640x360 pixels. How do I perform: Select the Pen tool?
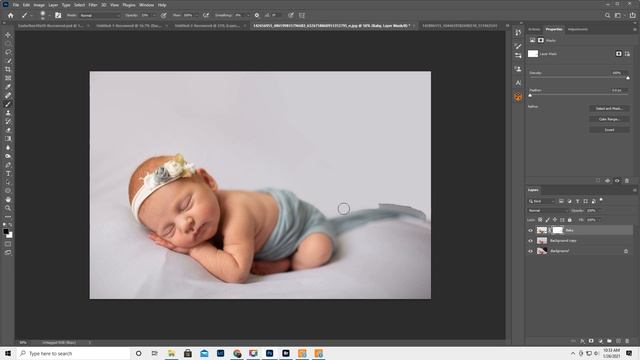click(8, 165)
